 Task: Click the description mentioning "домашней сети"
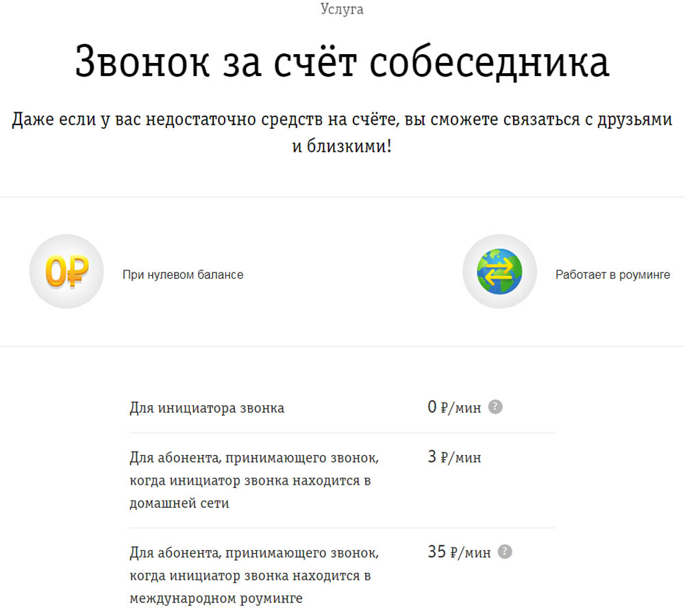click(x=254, y=480)
